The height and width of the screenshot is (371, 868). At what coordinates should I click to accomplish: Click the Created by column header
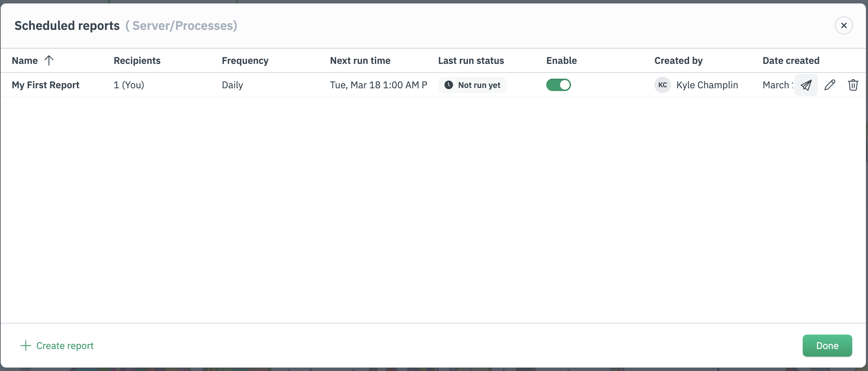pyautogui.click(x=678, y=61)
